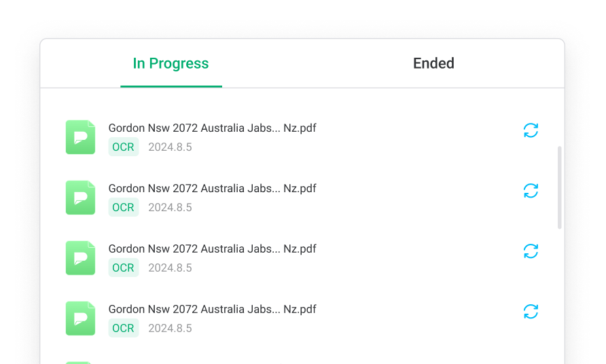Click the vertical scrollbar of the task list
Viewport: 606px width, 364px height.
click(x=560, y=187)
